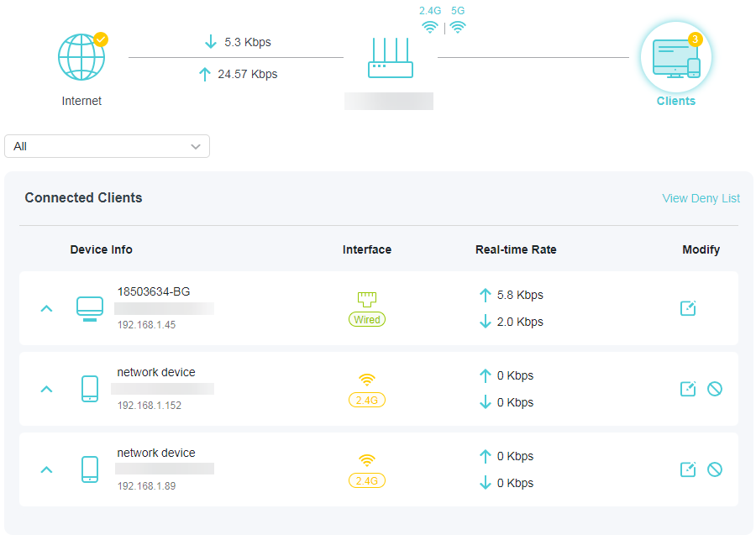Click the 18503634-BG device name
This screenshot has width=756, height=540.
coord(154,291)
